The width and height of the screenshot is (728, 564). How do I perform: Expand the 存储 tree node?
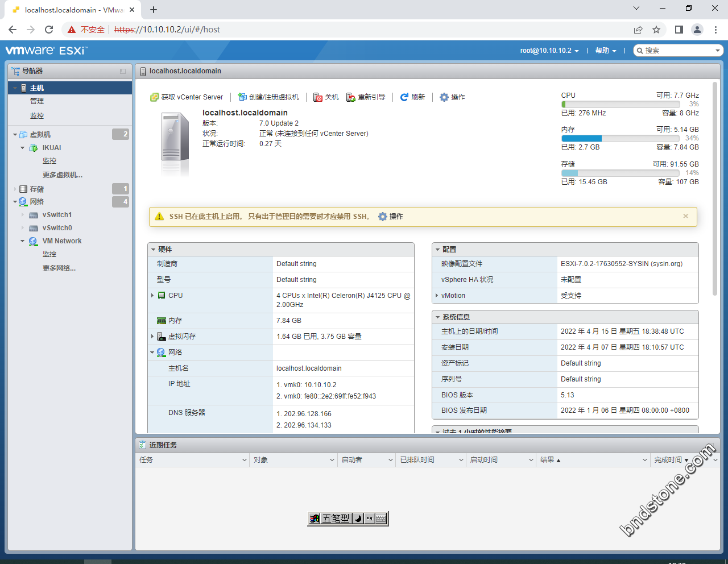[15, 189]
